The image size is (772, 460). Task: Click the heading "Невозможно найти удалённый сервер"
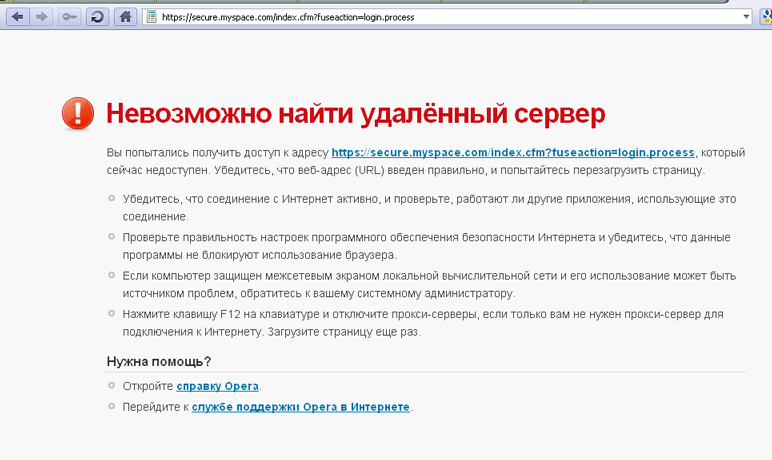(x=355, y=113)
